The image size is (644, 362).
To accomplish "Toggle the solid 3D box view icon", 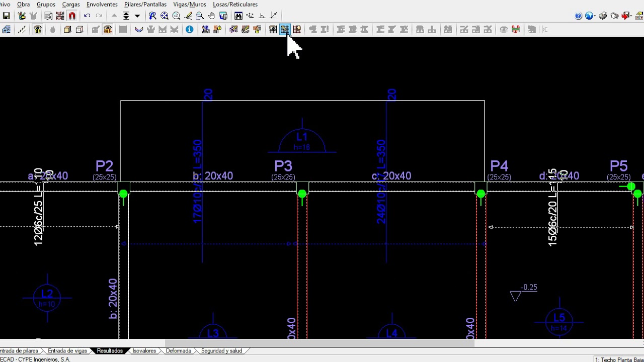I will point(67,30).
